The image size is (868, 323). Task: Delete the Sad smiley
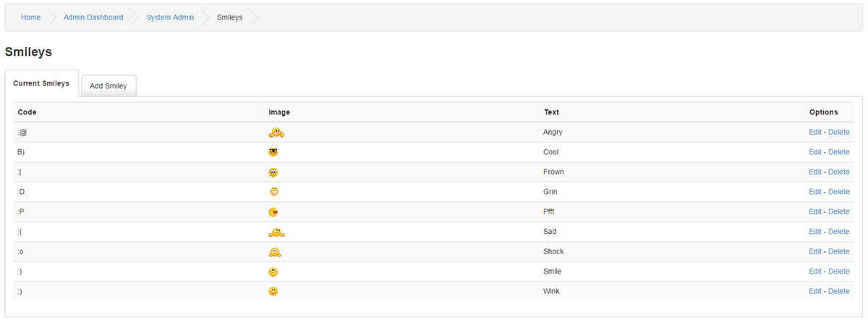coord(839,232)
